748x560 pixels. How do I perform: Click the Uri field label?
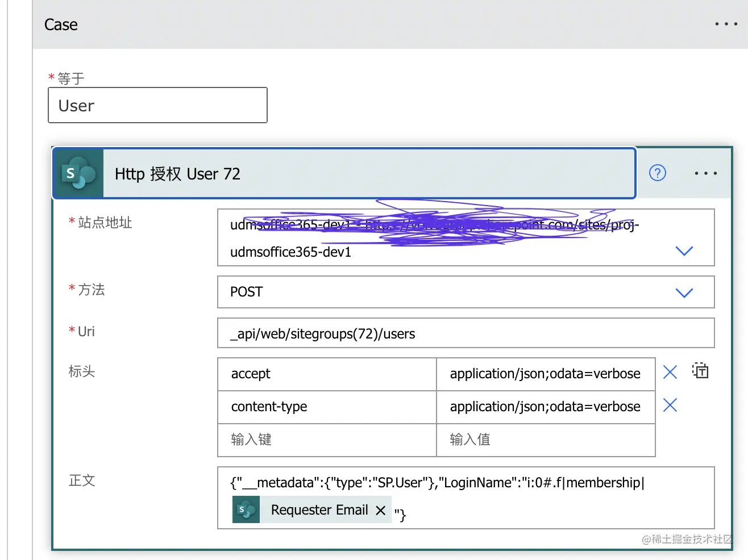tap(86, 332)
